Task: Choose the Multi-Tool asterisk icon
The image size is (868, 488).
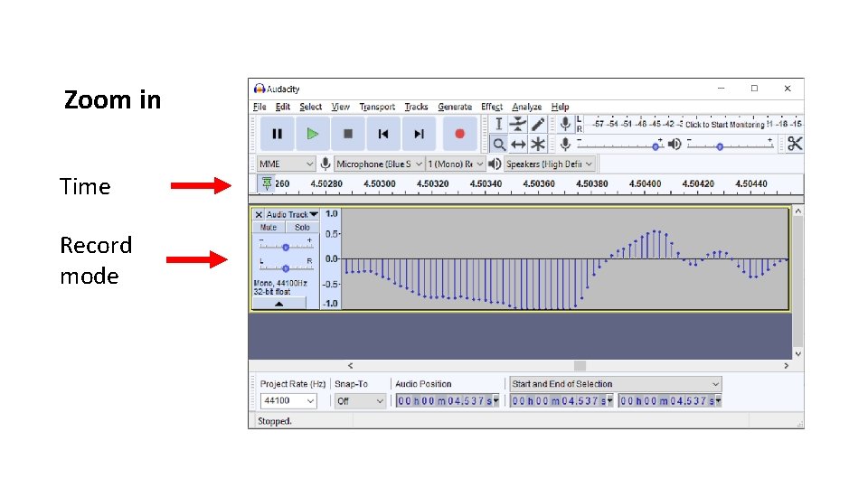Action: pyautogui.click(x=537, y=145)
